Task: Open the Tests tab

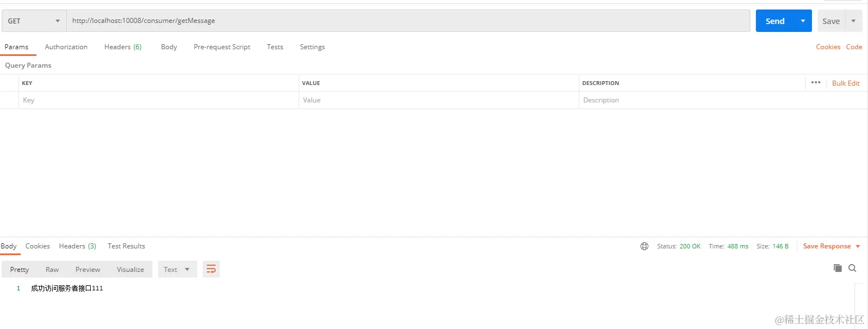Action: click(275, 47)
